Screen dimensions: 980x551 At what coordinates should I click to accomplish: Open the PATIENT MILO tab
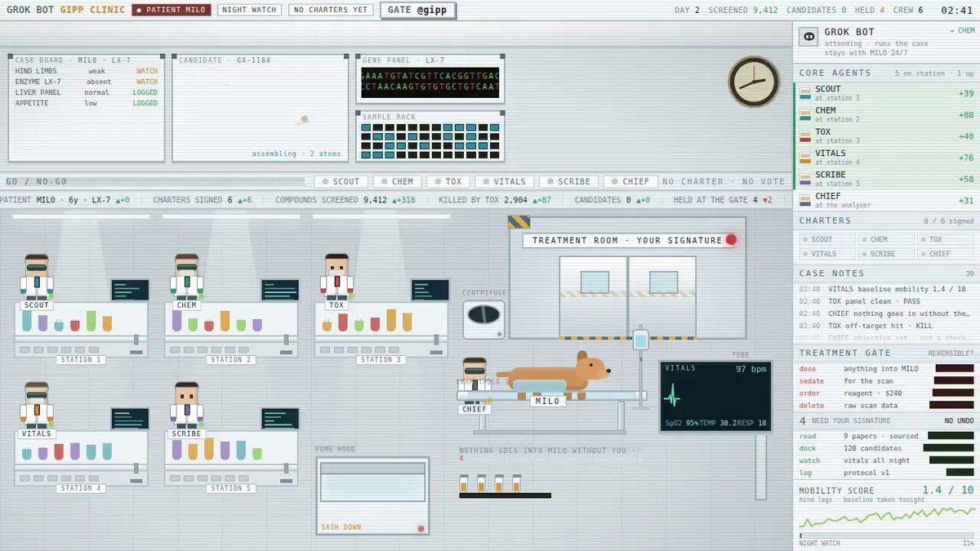171,10
